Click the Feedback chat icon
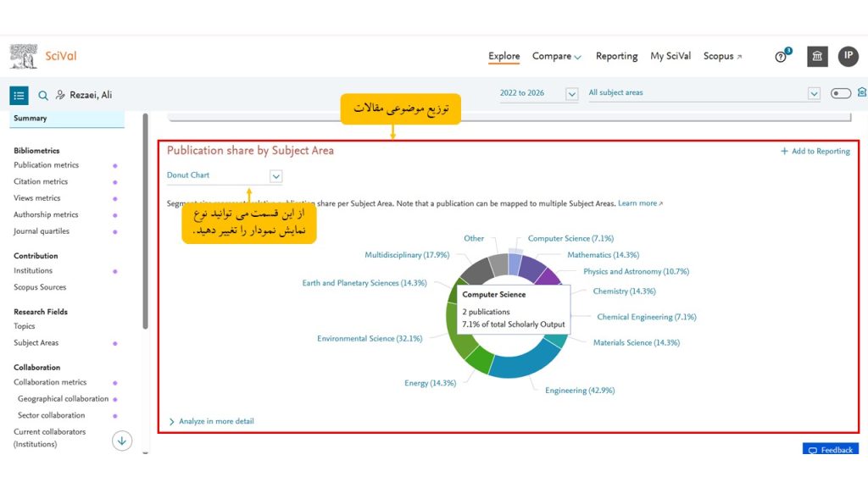 813,451
